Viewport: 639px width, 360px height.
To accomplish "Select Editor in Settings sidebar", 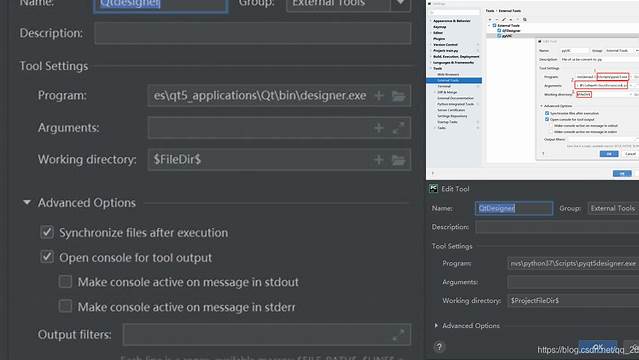I will (438, 33).
